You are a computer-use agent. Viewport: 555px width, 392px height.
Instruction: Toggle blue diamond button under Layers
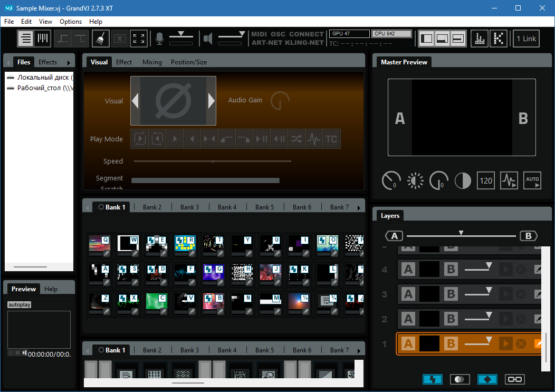coord(487,379)
